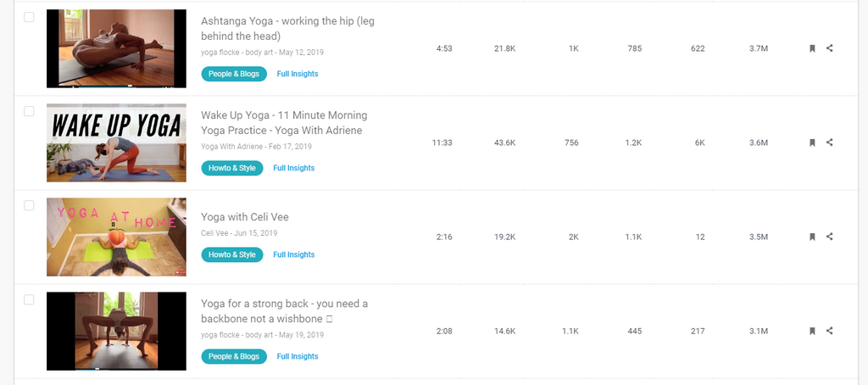Check the Wake Up Yoga video row
The height and width of the screenshot is (385, 868).
click(x=29, y=111)
